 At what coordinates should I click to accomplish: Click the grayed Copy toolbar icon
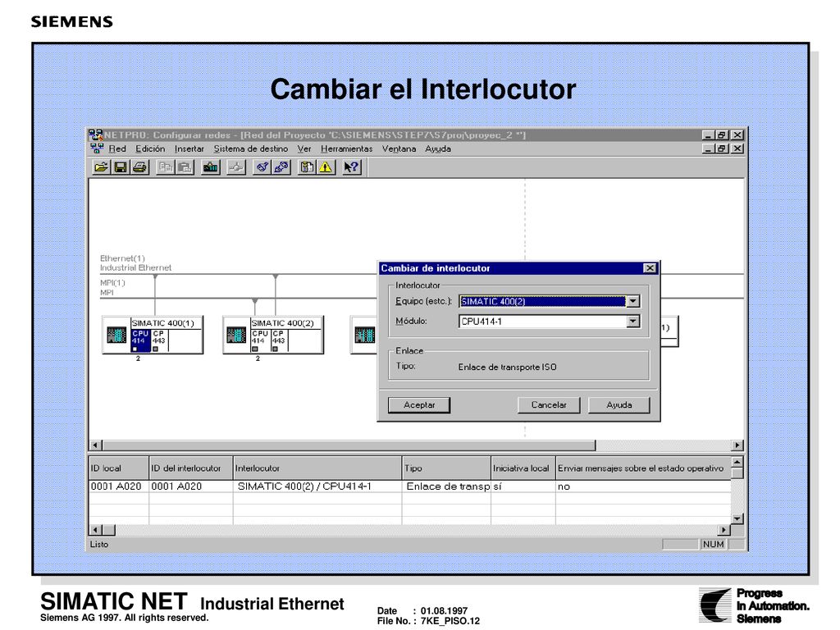[x=166, y=167]
